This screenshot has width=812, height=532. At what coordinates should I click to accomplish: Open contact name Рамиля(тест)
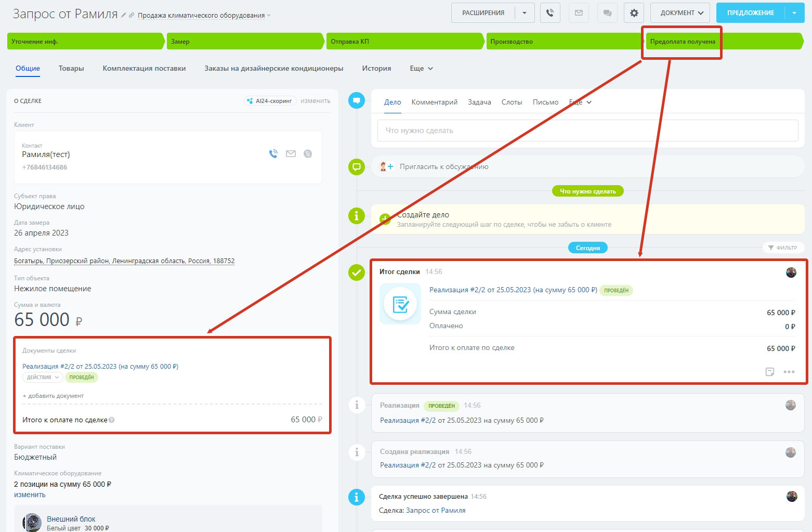click(x=46, y=154)
